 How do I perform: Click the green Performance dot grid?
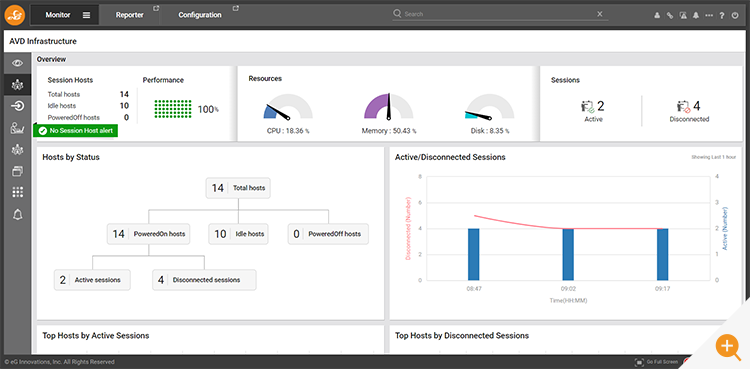(x=173, y=109)
